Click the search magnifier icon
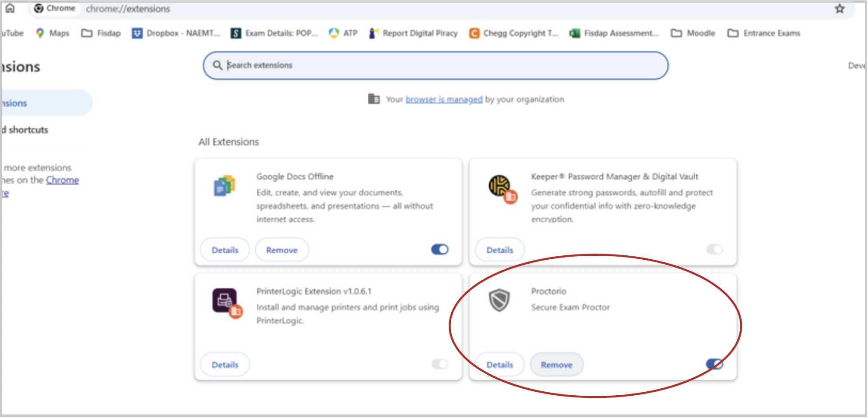Screen dimensions: 868x418 (217, 65)
